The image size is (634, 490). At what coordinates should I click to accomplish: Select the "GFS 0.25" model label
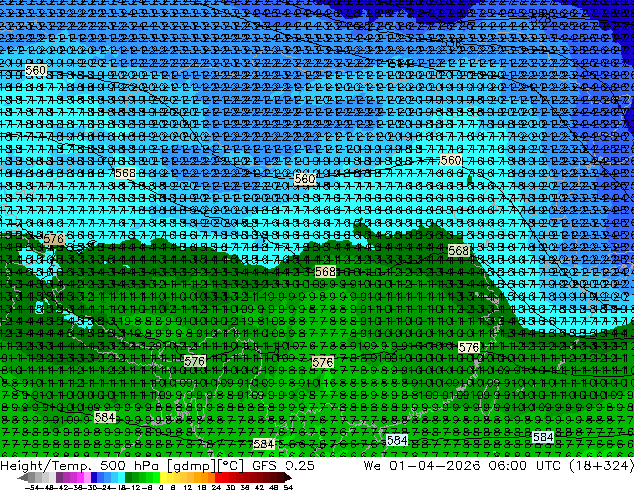(283, 466)
